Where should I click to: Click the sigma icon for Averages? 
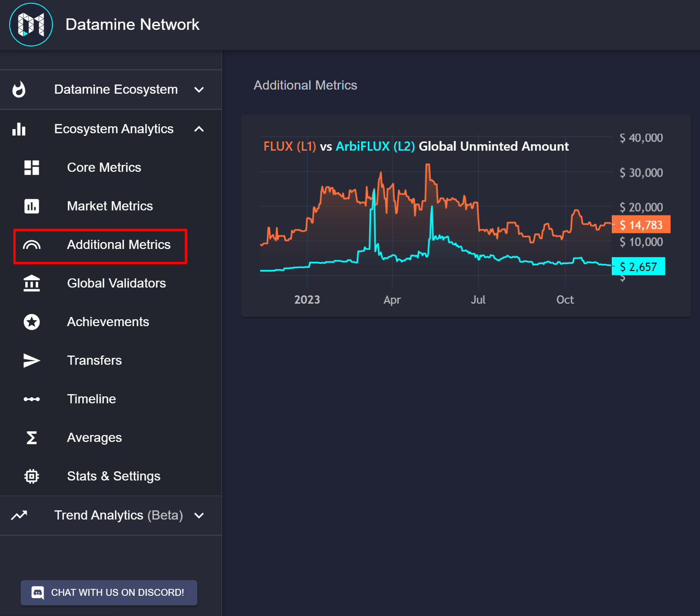(32, 438)
